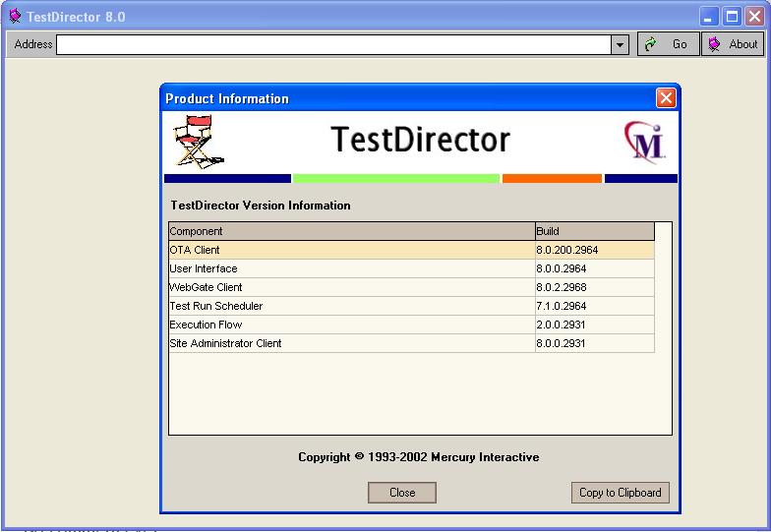Image resolution: width=771 pixels, height=532 pixels.
Task: Select the User Interface row
Action: pyautogui.click(x=351, y=268)
